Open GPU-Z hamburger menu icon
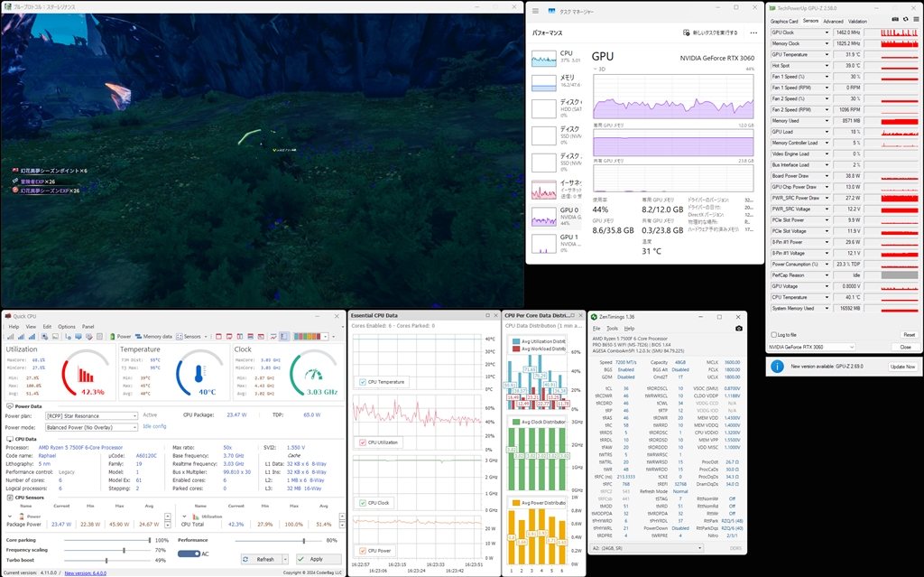Screen dimensions: 924x577 tap(916, 20)
